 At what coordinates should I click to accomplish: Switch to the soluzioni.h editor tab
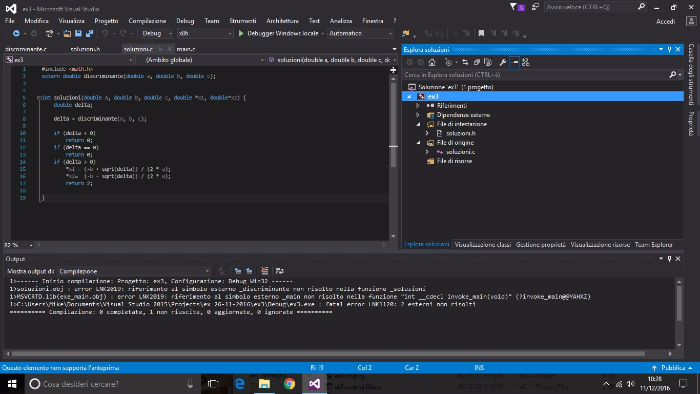[x=85, y=49]
